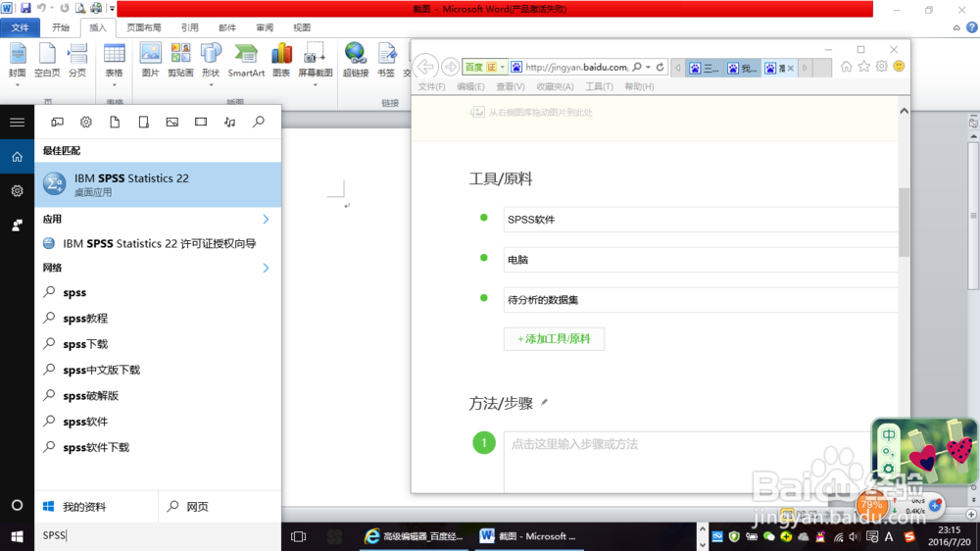Open the 表格 dropdown arrow
The width and height of the screenshot is (980, 551).
tap(115, 84)
